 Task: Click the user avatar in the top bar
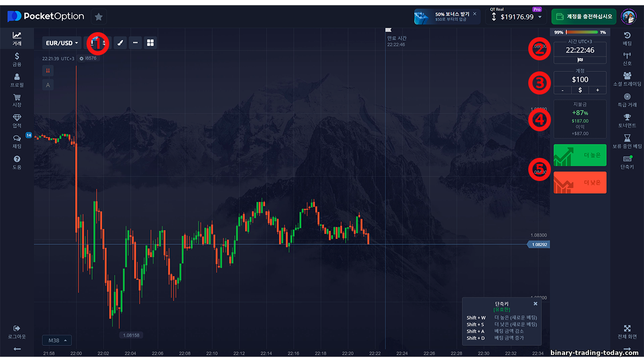tap(628, 17)
